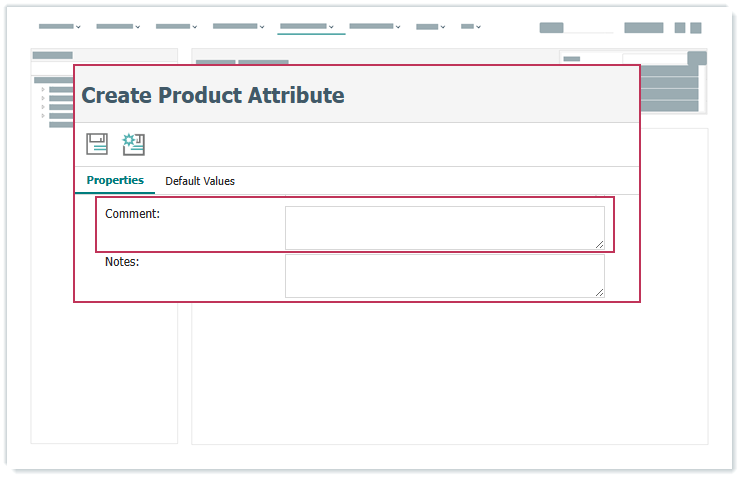Click the gray button beside header search field
This screenshot has height=479, width=742.
(x=643, y=28)
